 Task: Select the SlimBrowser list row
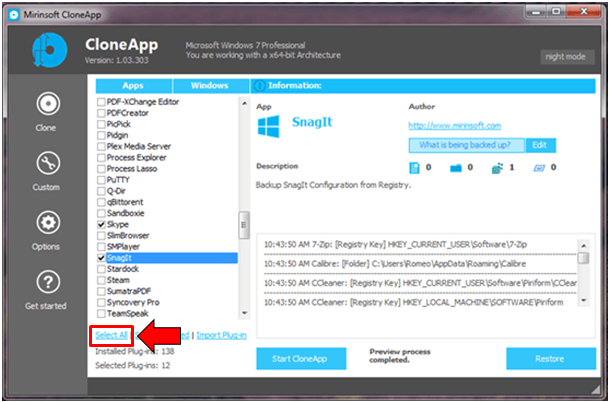[x=167, y=236]
